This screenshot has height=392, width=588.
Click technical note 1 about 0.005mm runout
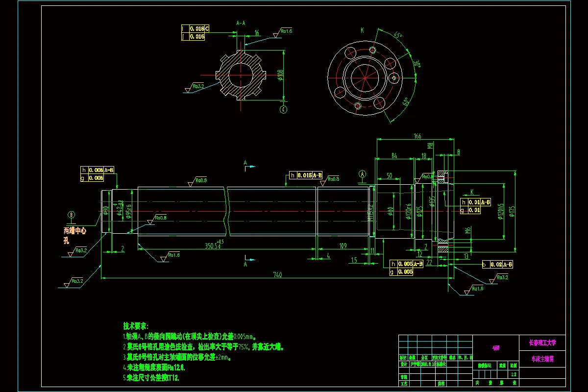point(189,337)
